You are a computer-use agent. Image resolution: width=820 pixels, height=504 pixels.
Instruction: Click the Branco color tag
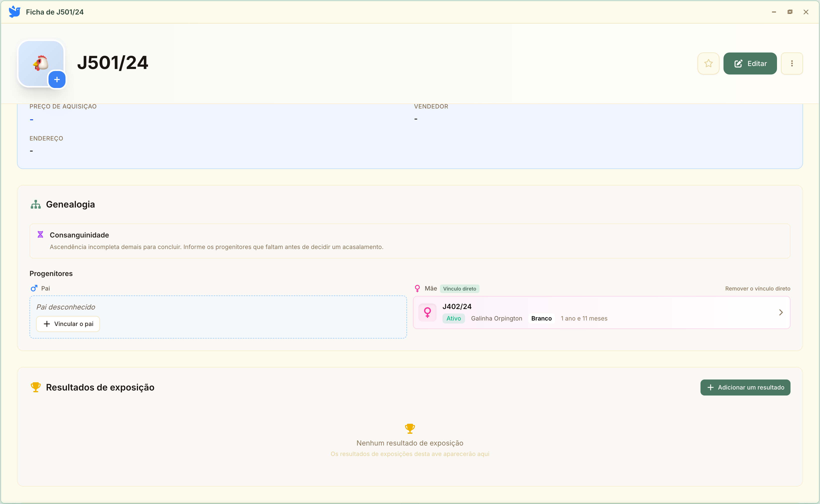[541, 318]
